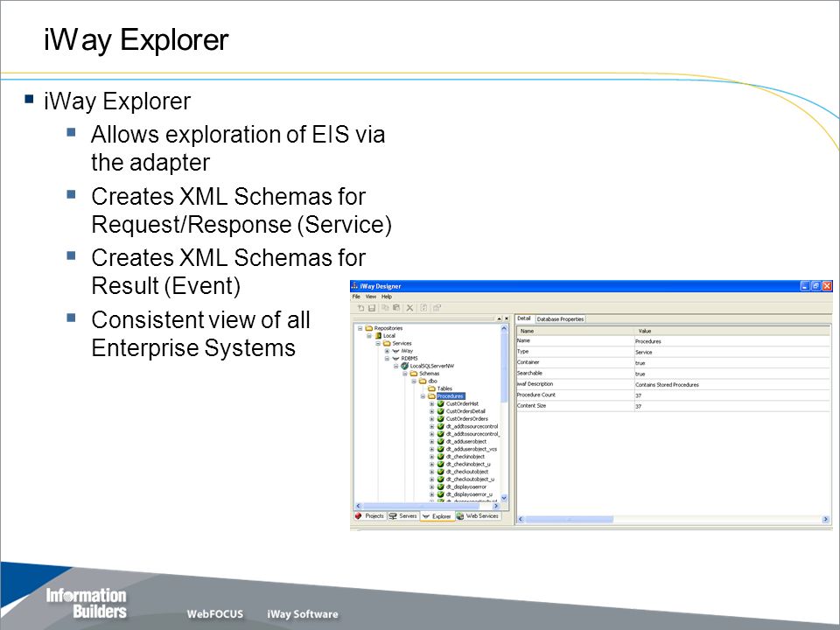Click the New toolbar icon in iWay Designer

click(360, 308)
